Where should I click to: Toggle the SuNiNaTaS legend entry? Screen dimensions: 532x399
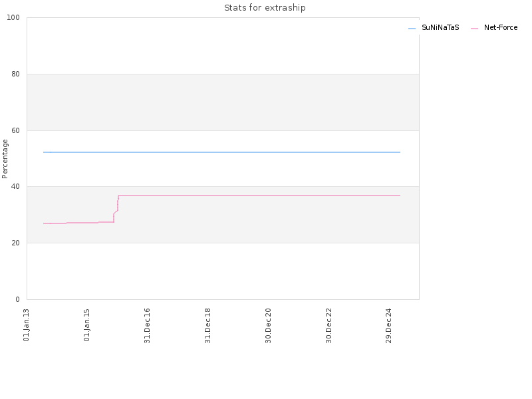coord(434,28)
